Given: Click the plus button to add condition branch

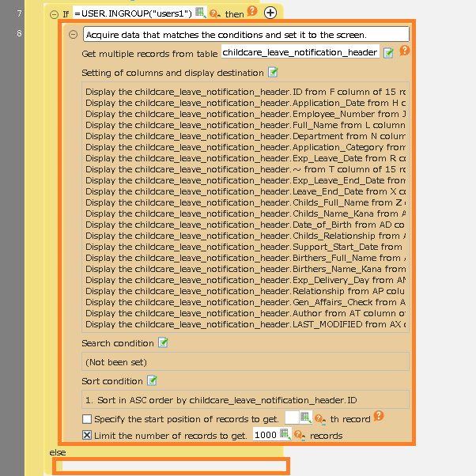Looking at the screenshot, I should (270, 13).
